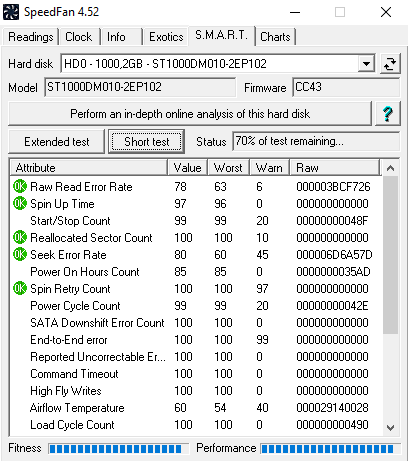Minimize the SpeedFan window
Viewport: 408px width, 461px height.
pyautogui.click(x=295, y=12)
